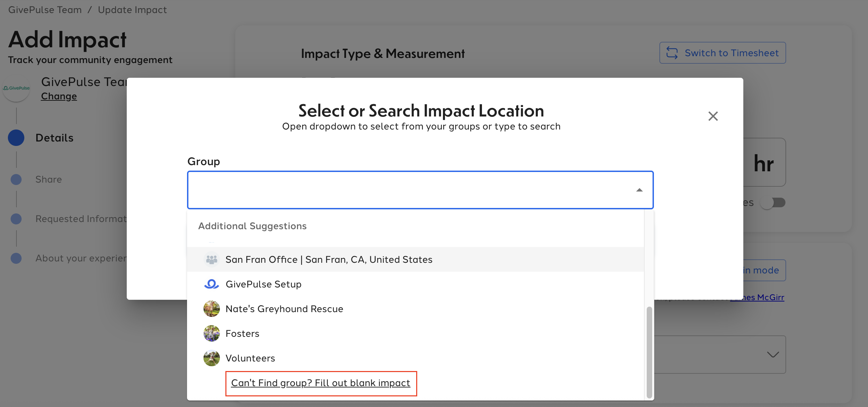Go to the Share step
The image size is (868, 407).
pos(36,179)
